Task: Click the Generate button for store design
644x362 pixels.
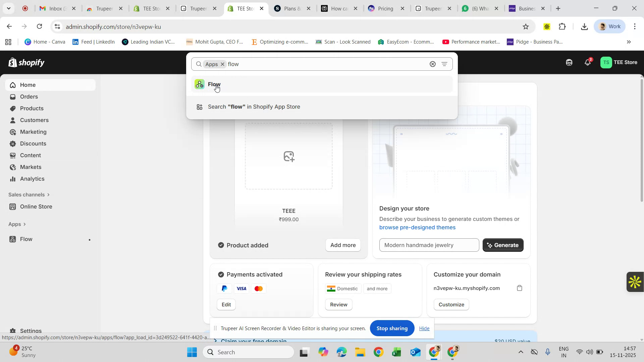Action: (503, 245)
